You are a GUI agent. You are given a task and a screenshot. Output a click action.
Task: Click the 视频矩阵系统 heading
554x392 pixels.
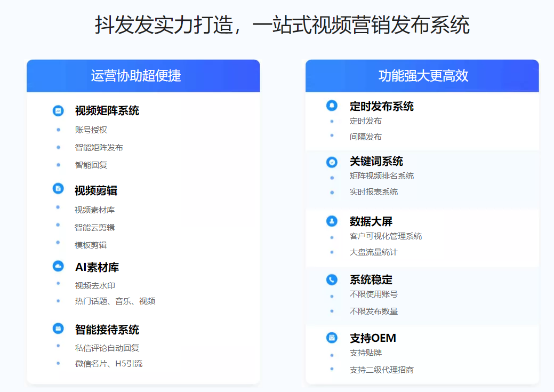(107, 111)
